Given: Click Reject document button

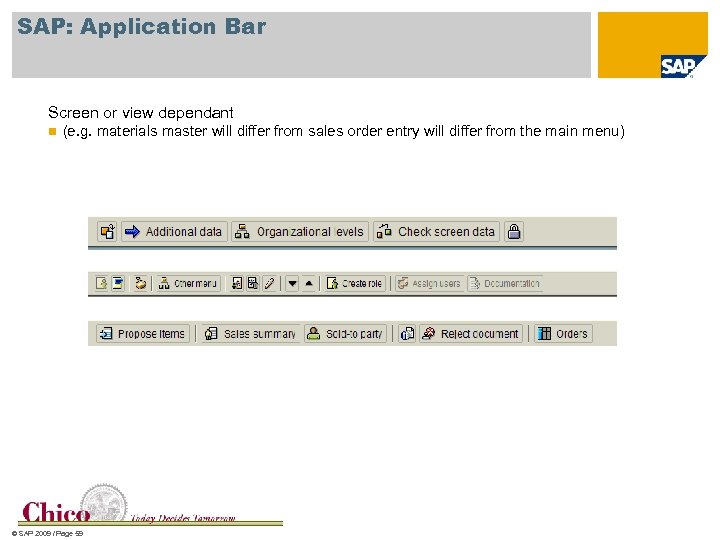Looking at the screenshot, I should pyautogui.click(x=471, y=333).
